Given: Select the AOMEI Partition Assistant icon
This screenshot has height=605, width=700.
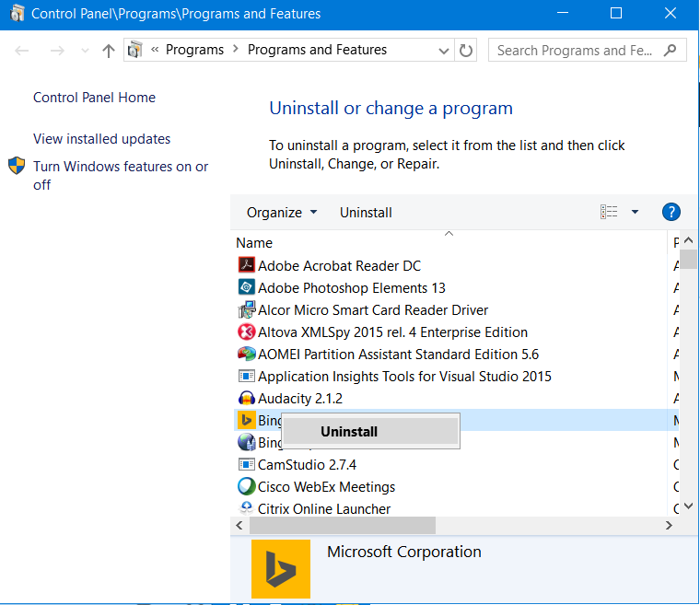Looking at the screenshot, I should [x=246, y=355].
